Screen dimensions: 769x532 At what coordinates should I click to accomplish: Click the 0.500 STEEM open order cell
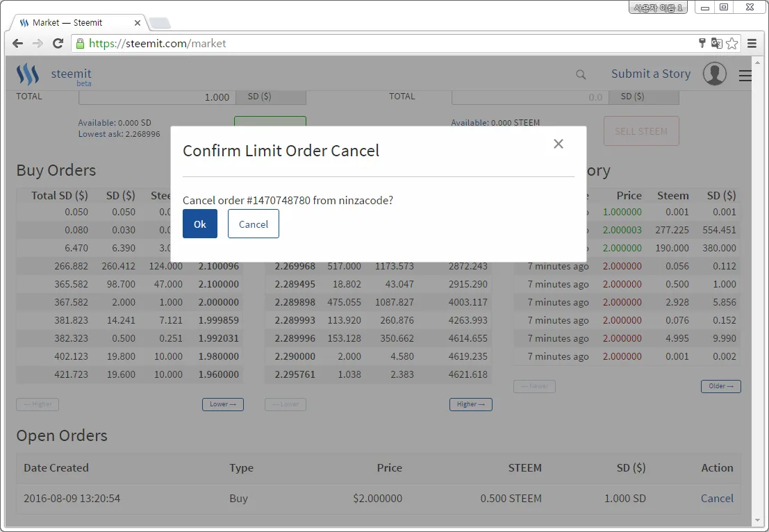click(511, 498)
